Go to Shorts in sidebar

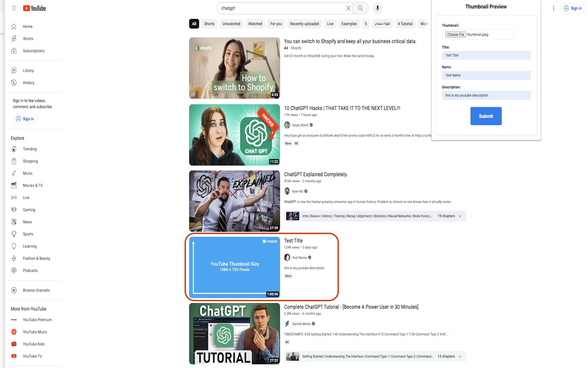tap(28, 39)
